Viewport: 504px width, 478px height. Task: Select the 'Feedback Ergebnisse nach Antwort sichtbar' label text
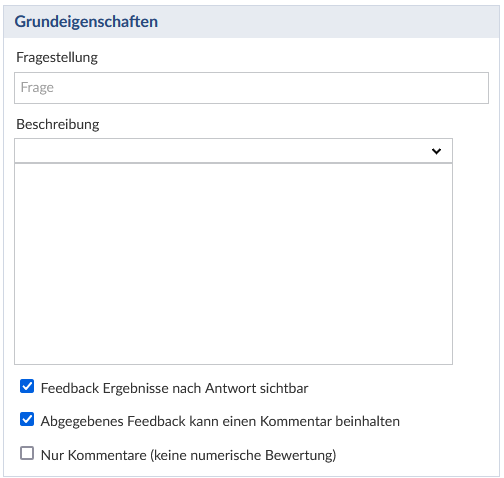coord(174,388)
